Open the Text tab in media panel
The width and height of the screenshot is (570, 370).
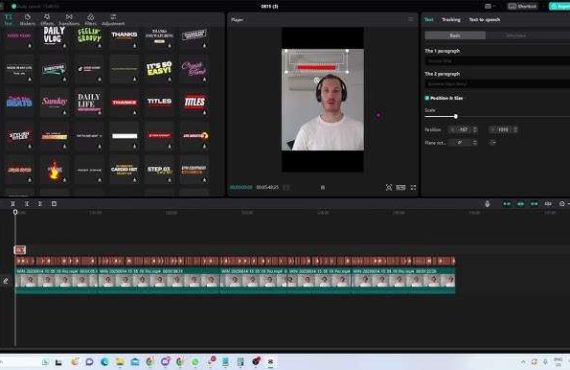(x=8, y=19)
